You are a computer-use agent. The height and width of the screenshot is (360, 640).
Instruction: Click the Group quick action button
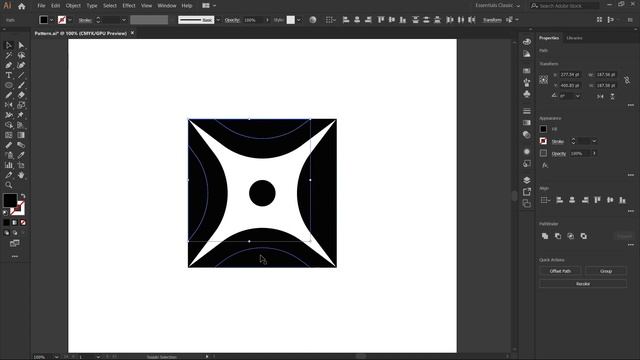point(606,271)
